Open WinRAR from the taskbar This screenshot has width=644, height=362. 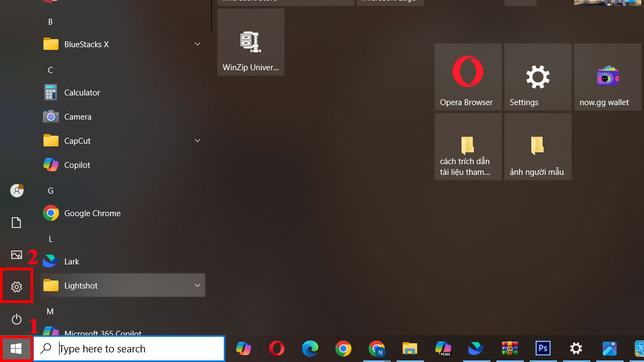(x=510, y=349)
